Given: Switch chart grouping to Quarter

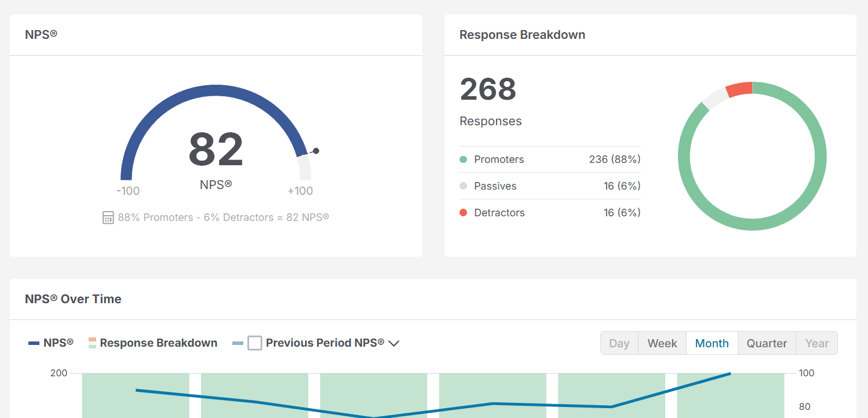Looking at the screenshot, I should point(767,343).
